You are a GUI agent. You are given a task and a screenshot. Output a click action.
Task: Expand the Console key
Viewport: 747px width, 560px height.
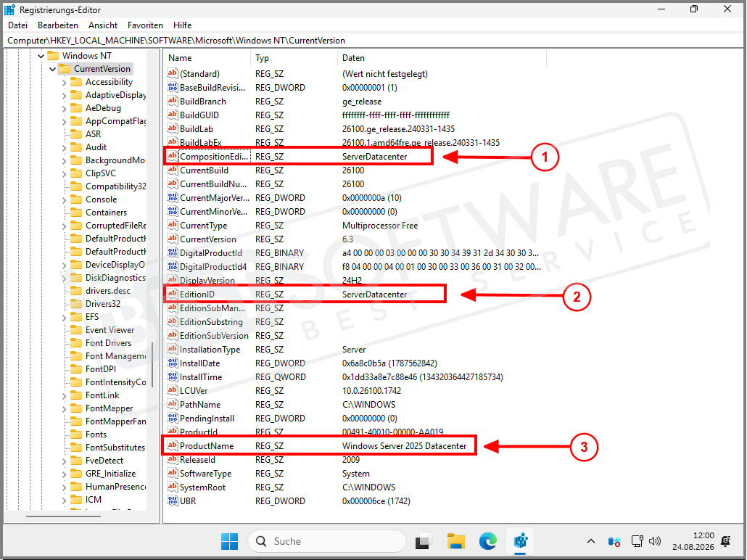tap(65, 200)
